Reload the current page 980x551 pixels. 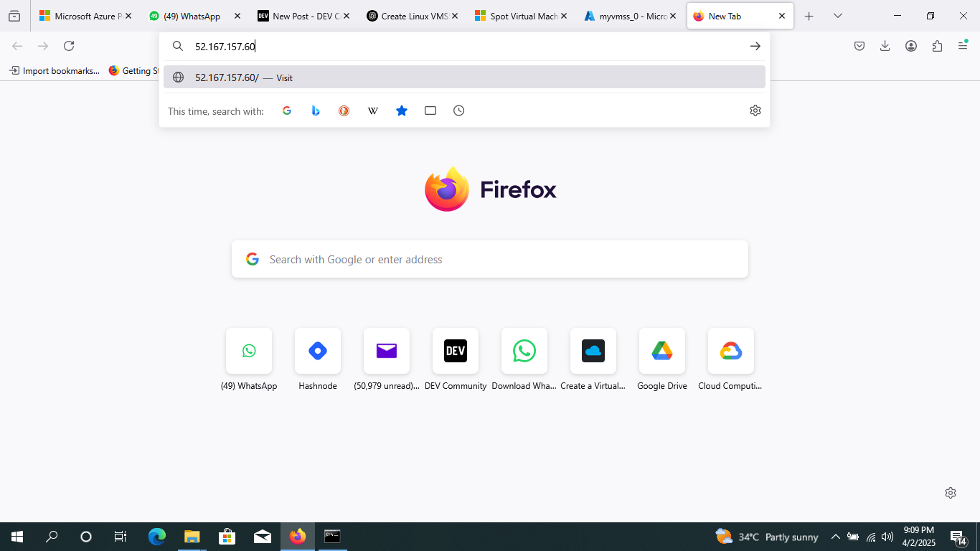point(69,46)
